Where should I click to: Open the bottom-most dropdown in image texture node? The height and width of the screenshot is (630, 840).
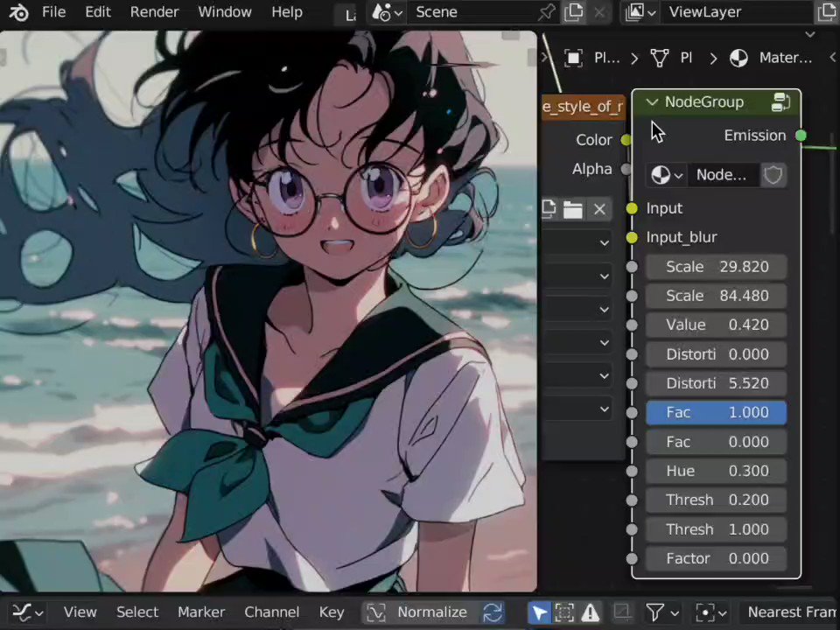click(x=577, y=409)
